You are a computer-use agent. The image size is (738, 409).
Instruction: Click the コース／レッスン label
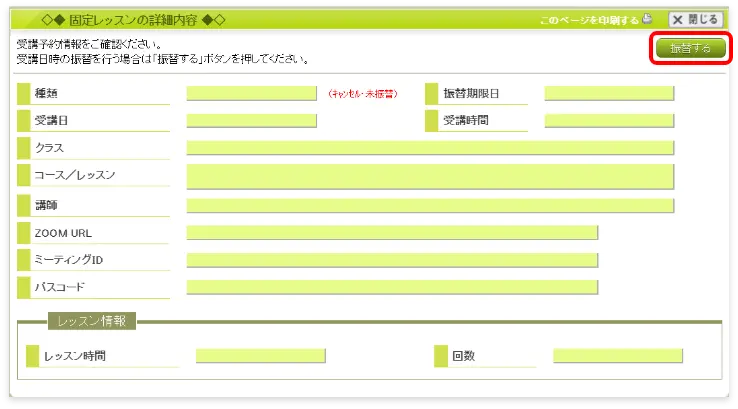[75, 175]
